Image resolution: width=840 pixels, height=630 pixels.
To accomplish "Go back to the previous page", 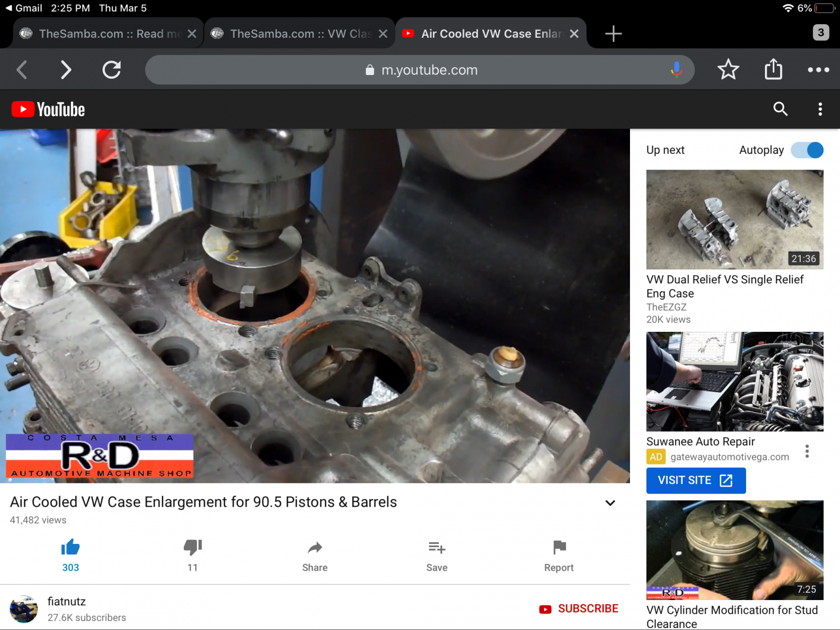I will [22, 70].
